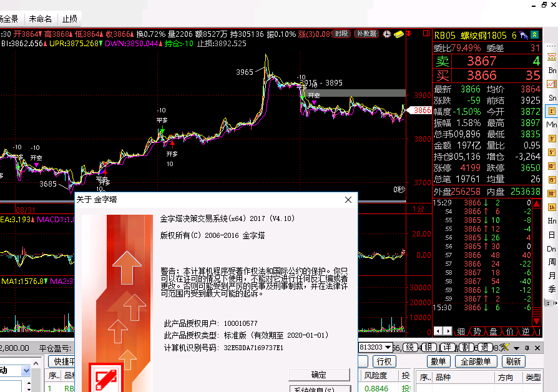This screenshot has height=392, width=558.
Task: Click 快捷平 button in trade panel
Action: point(61,362)
